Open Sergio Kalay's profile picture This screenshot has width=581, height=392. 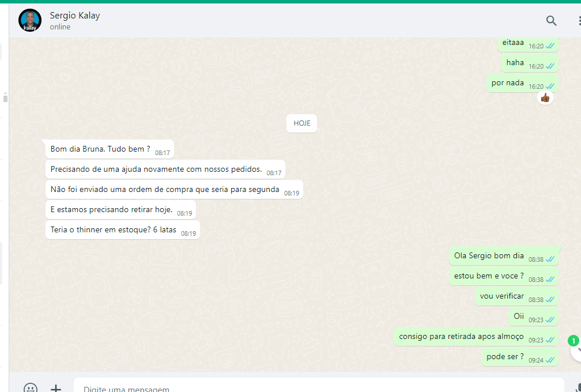[x=30, y=20]
